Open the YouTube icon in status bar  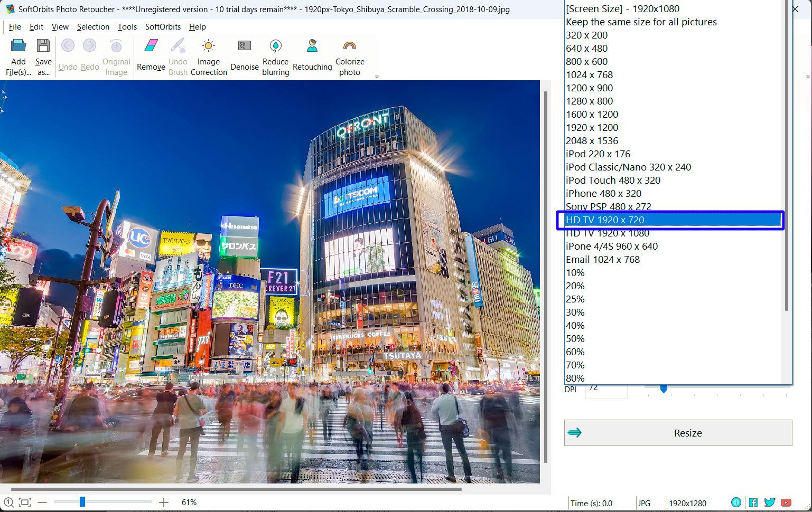(785, 502)
